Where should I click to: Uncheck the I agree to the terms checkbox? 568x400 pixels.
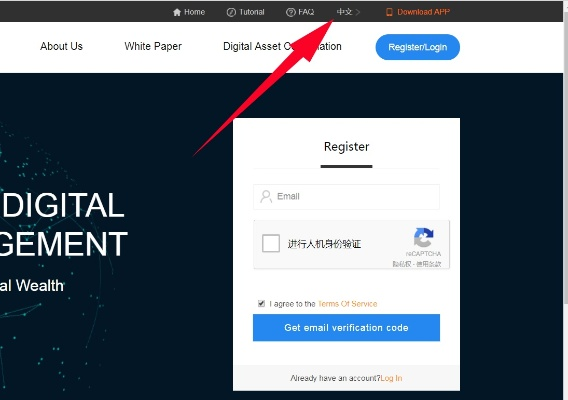261,303
